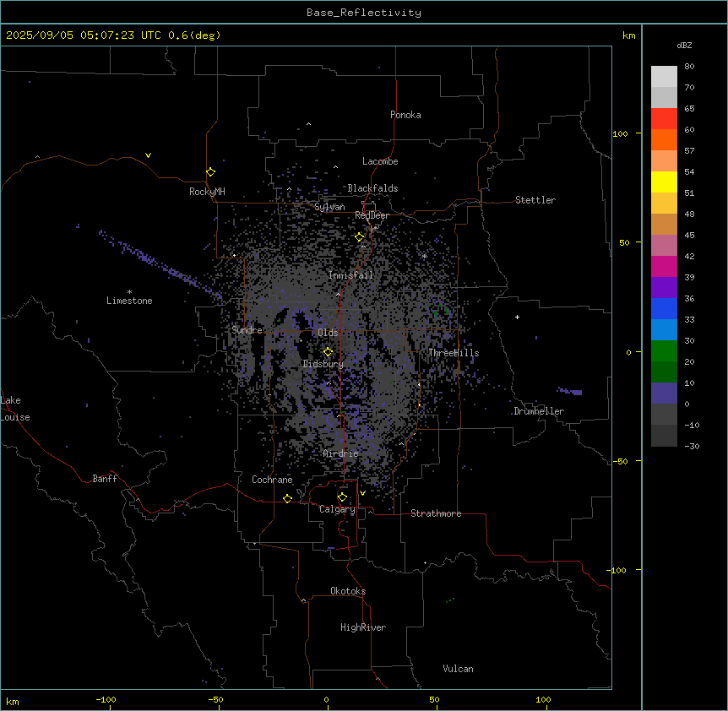Click the asterisk marker above Limestone

129,292
